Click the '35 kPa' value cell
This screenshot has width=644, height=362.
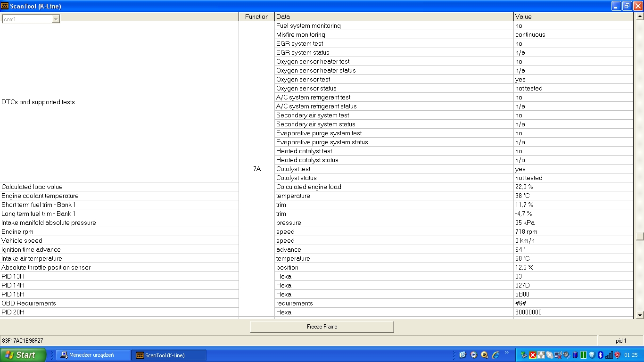click(x=573, y=222)
